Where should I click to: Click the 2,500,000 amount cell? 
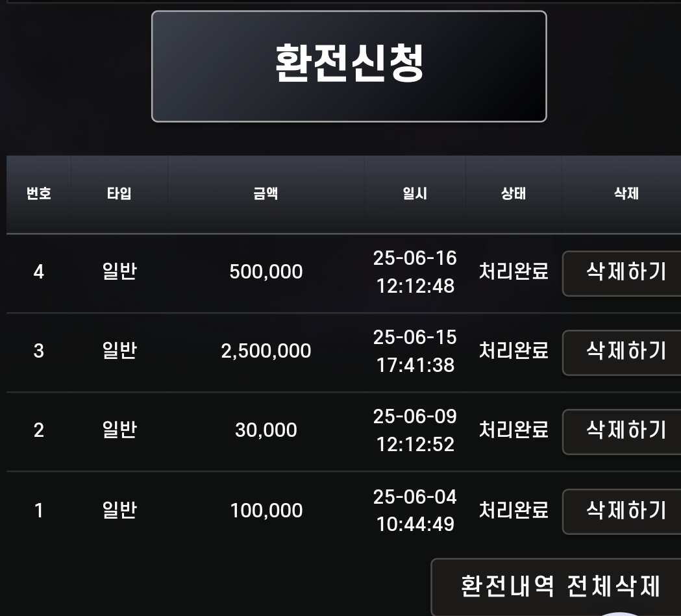266,351
